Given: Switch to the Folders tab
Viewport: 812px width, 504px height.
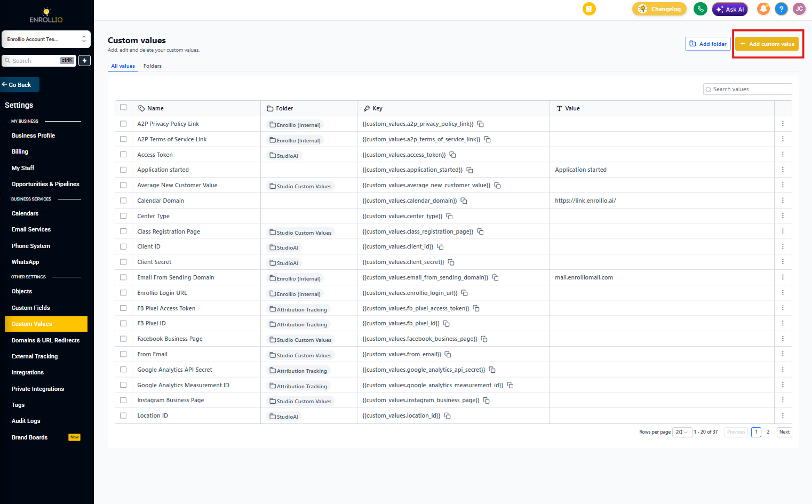Looking at the screenshot, I should point(153,66).
